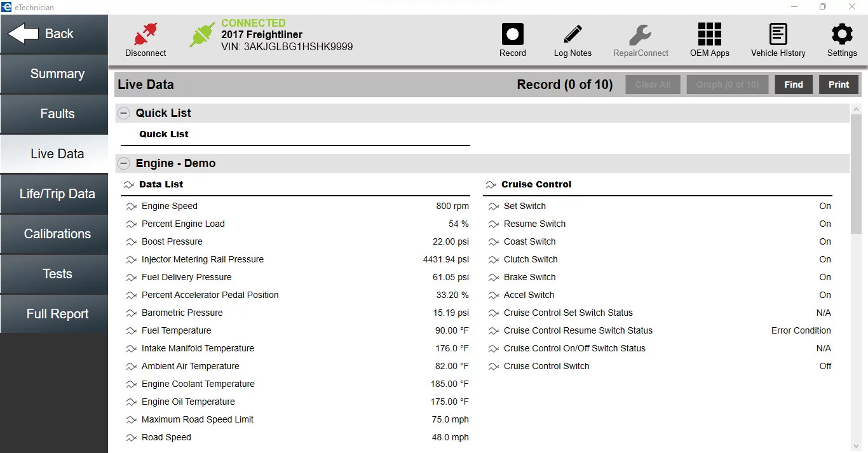This screenshot has height=453, width=868.
Task: Open the Life/Trip Data tab
Action: [x=54, y=194]
